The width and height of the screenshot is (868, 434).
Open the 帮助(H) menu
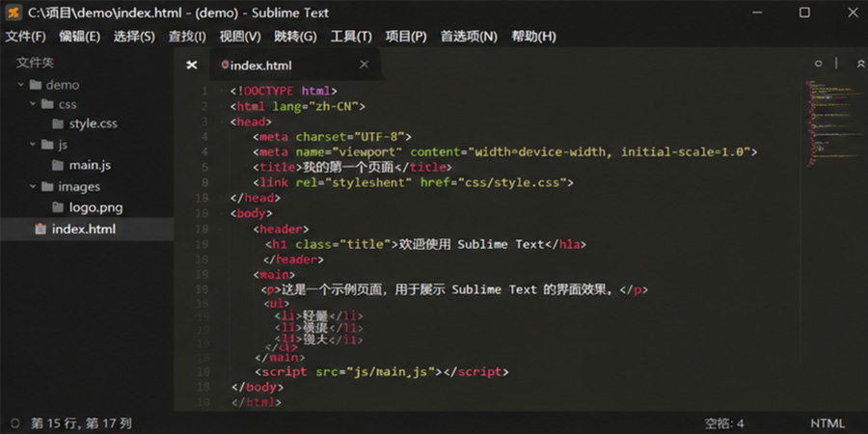[533, 37]
